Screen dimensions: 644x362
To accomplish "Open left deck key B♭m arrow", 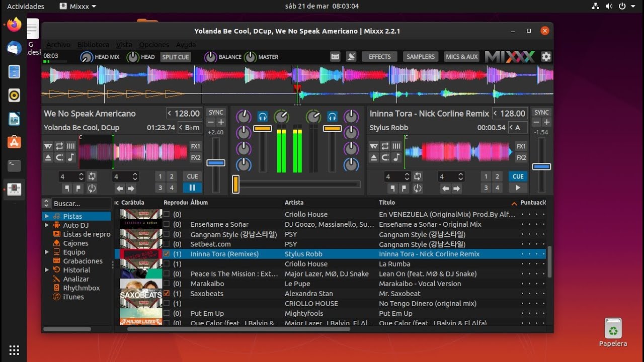I will [181, 128].
